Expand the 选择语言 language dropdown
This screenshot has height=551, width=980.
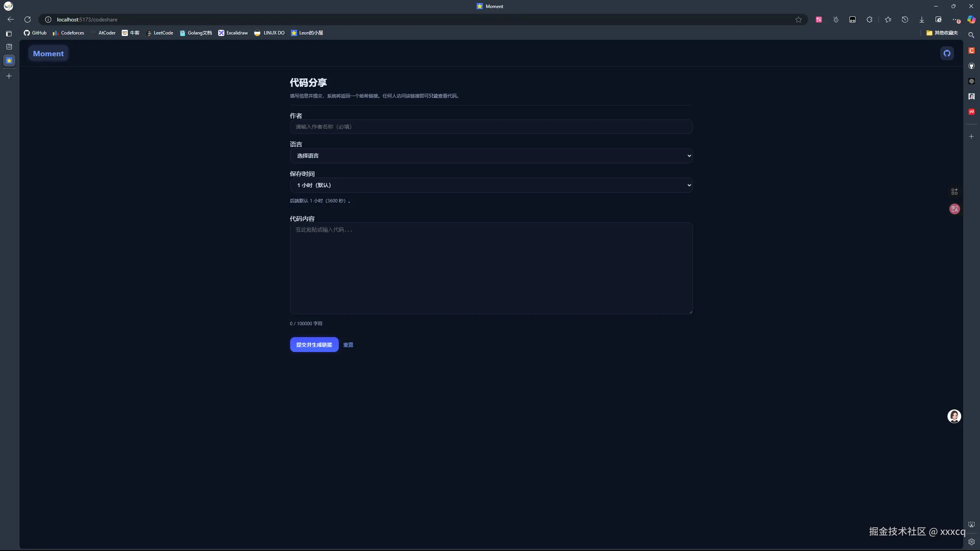click(491, 156)
